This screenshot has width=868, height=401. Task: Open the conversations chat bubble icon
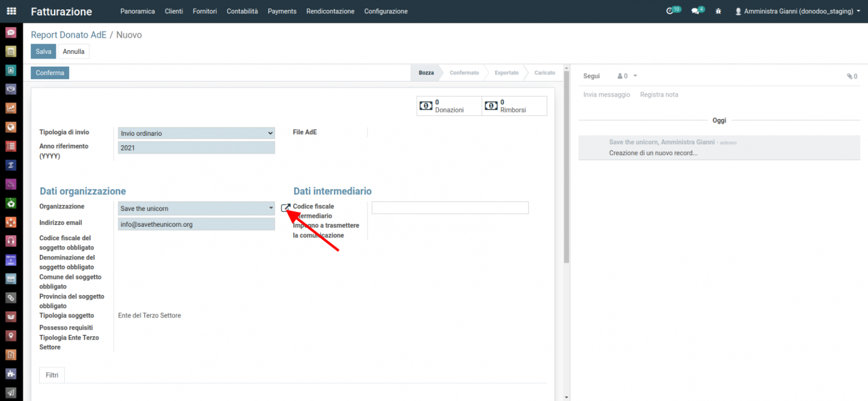pos(695,11)
